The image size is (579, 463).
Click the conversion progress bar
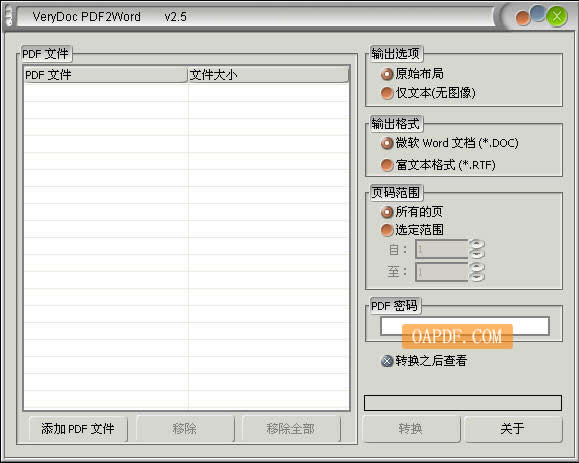463,403
